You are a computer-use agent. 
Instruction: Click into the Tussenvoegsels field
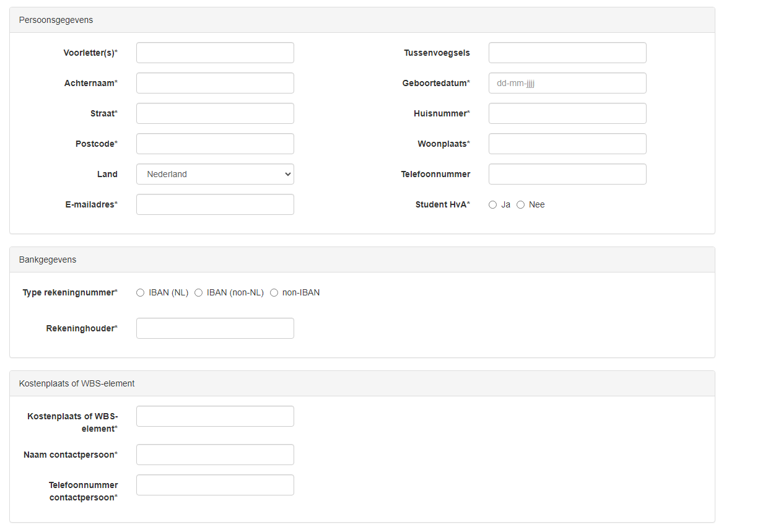(567, 53)
